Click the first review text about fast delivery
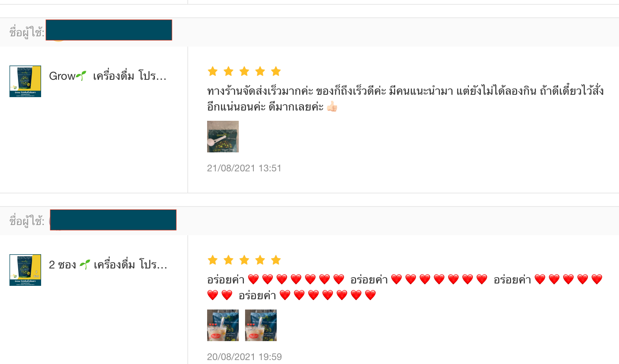 click(405, 99)
